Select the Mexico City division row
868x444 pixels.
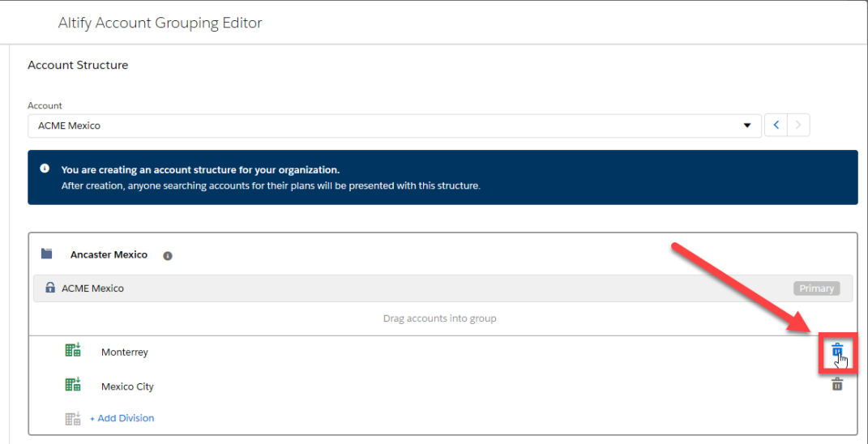click(x=443, y=386)
